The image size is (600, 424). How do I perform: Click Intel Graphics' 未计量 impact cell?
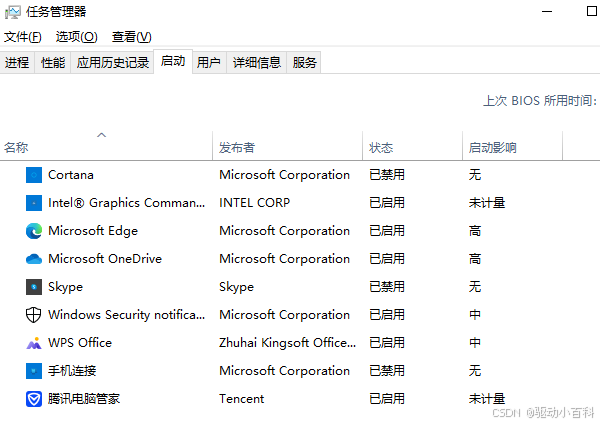tap(487, 203)
